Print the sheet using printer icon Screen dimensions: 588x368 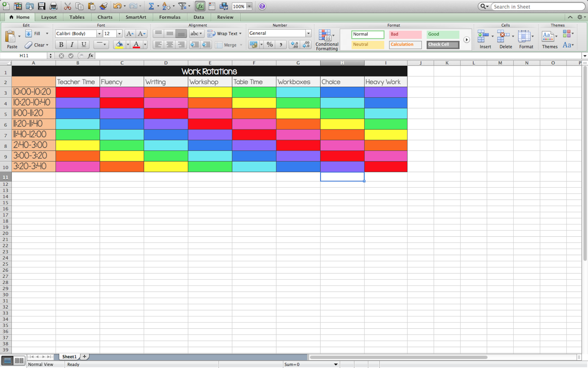[x=53, y=6]
